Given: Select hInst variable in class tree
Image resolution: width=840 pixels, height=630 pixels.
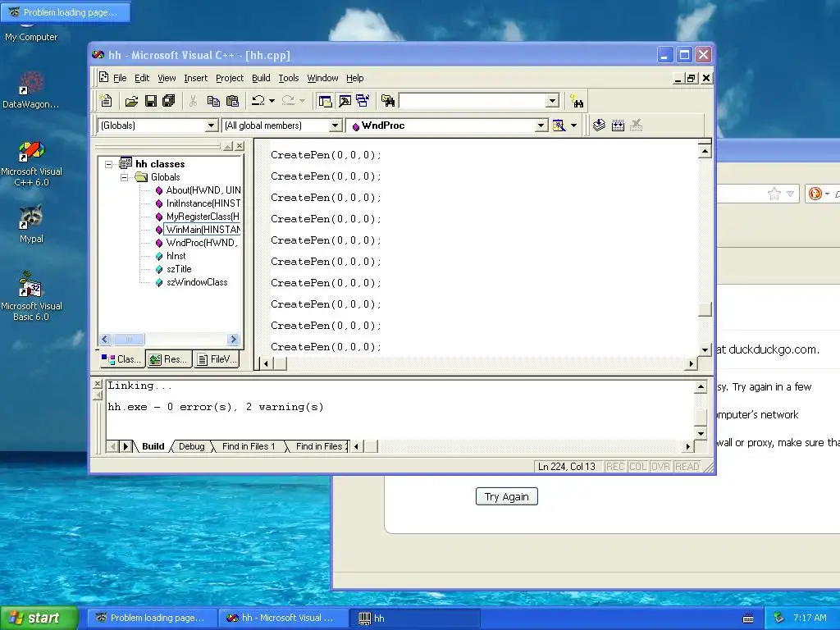Looking at the screenshot, I should tap(176, 256).
